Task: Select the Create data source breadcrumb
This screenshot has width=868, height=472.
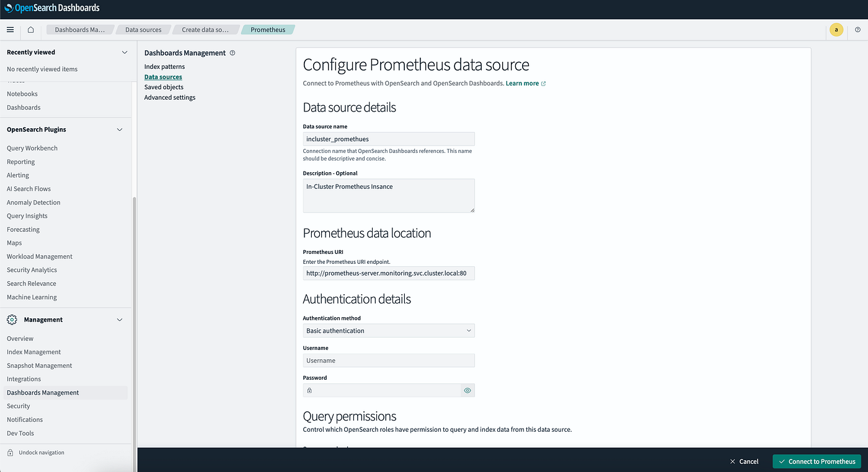Action: pyautogui.click(x=205, y=30)
